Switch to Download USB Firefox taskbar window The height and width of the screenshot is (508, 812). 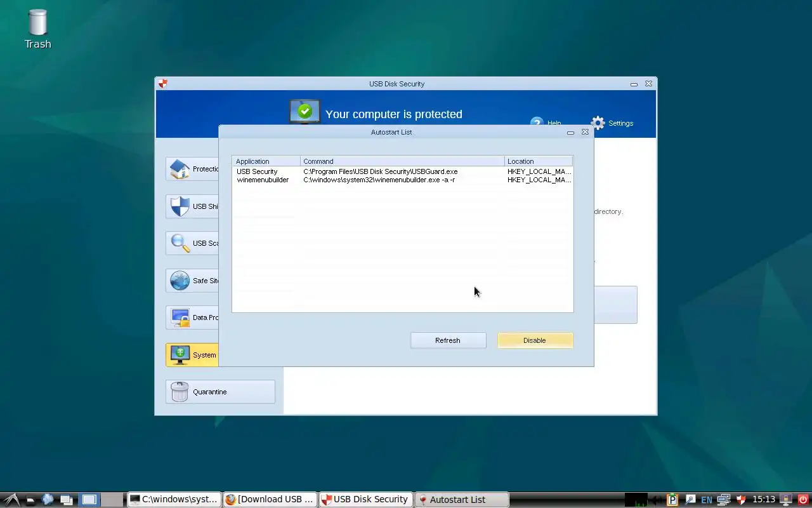(270, 500)
